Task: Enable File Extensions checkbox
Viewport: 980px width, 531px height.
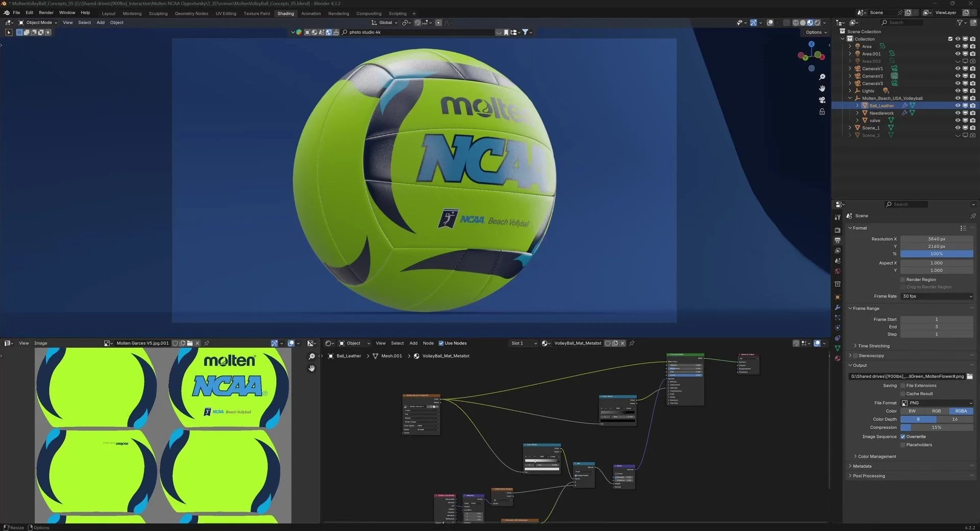Action: tap(902, 385)
